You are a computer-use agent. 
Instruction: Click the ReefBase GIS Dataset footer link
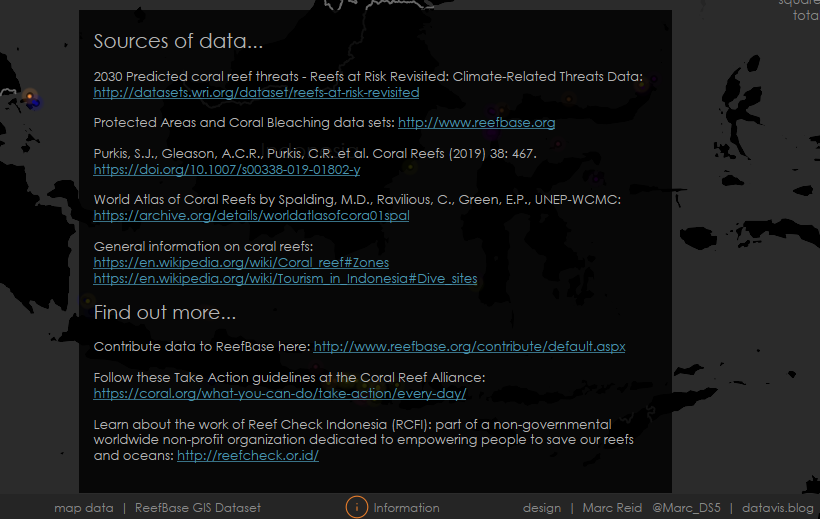(x=198, y=508)
